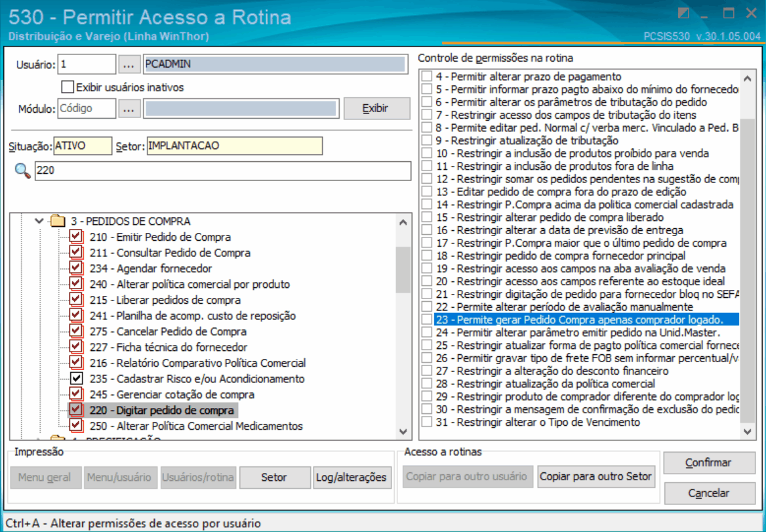This screenshot has height=532, width=766.
Task: Uncheck routine 210 - Emitir Pedido de Compra
Action: click(75, 237)
